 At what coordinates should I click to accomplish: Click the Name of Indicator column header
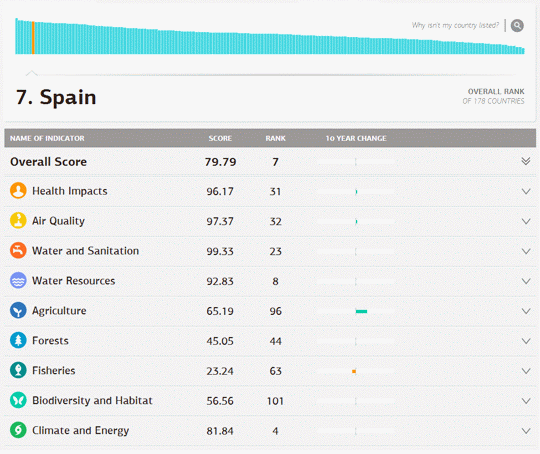[47, 138]
